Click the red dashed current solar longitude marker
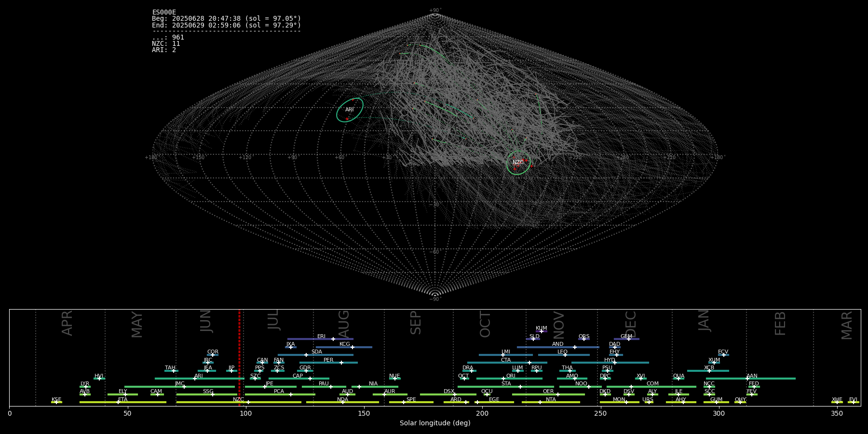 239,357
